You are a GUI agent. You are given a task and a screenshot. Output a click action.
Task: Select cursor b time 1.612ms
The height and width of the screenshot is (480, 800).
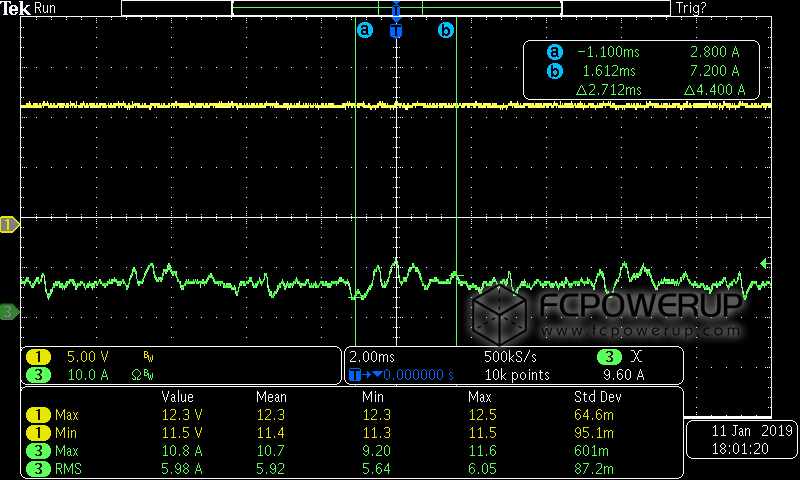tap(609, 71)
